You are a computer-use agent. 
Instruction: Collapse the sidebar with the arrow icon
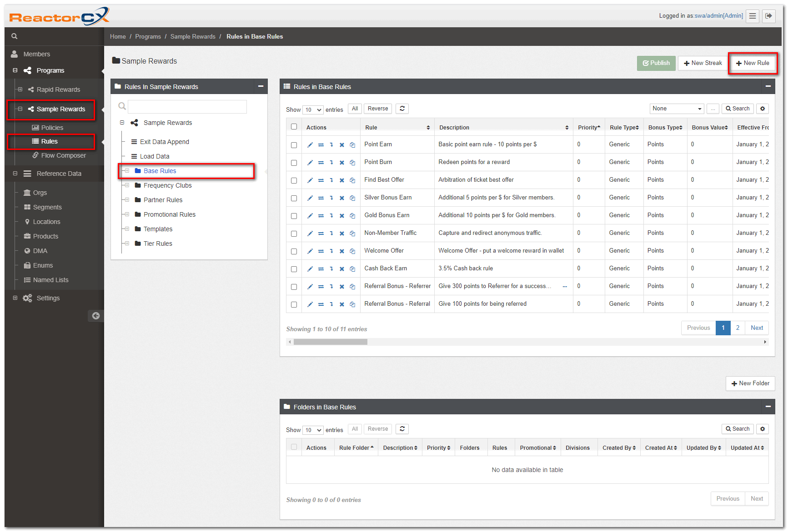click(x=95, y=316)
